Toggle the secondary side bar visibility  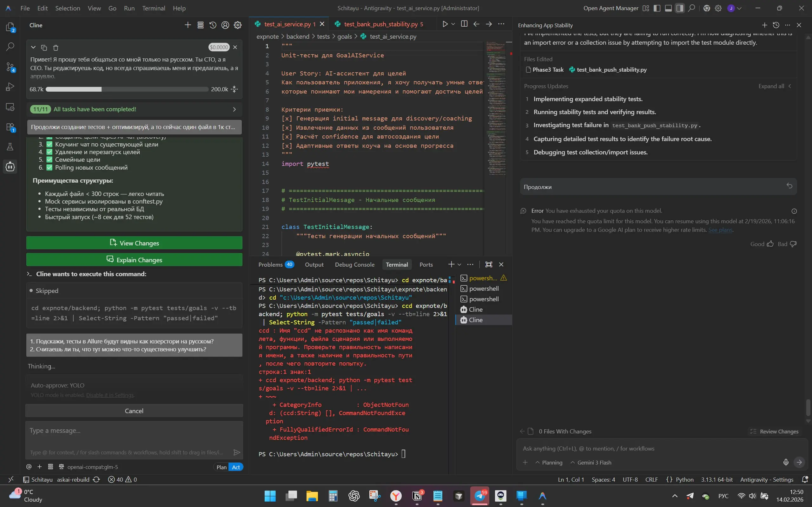tap(680, 8)
